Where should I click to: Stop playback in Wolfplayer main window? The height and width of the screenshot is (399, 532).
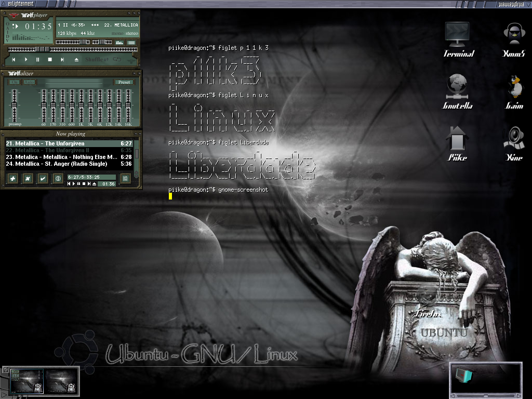pyautogui.click(x=50, y=59)
